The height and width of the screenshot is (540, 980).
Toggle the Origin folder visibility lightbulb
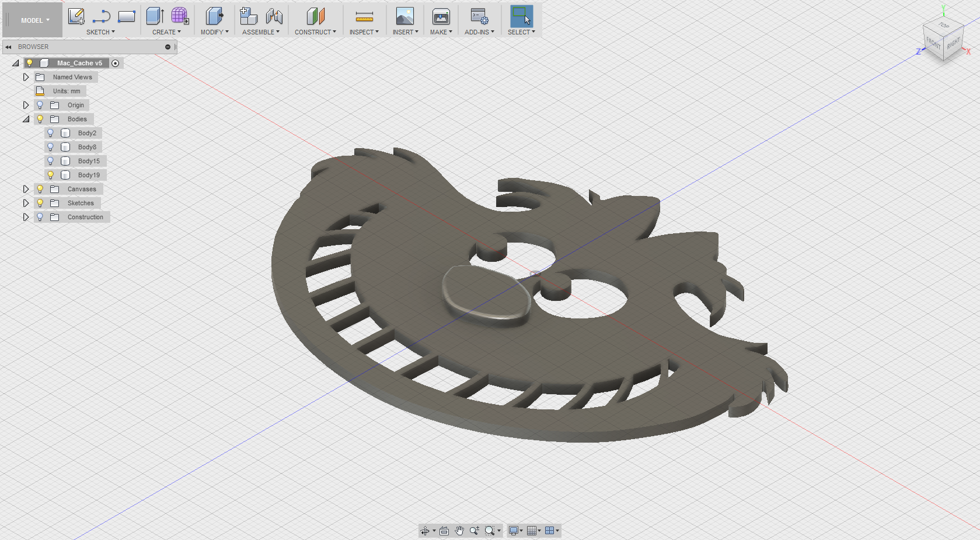coord(40,105)
